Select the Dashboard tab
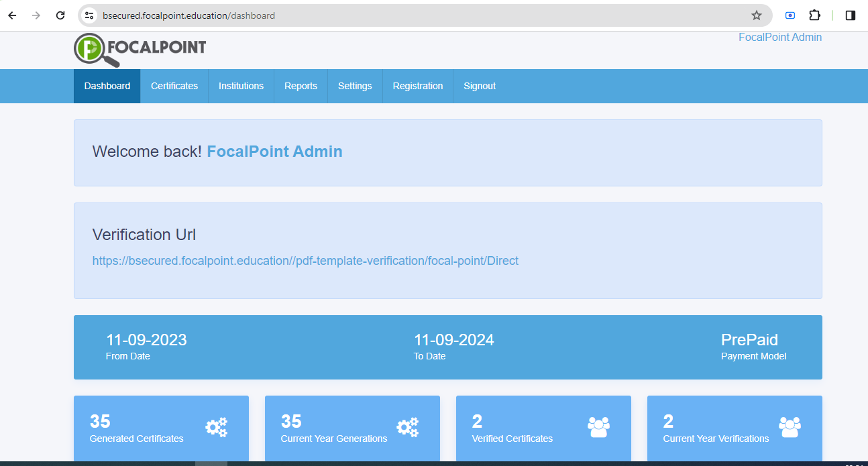 (107, 86)
